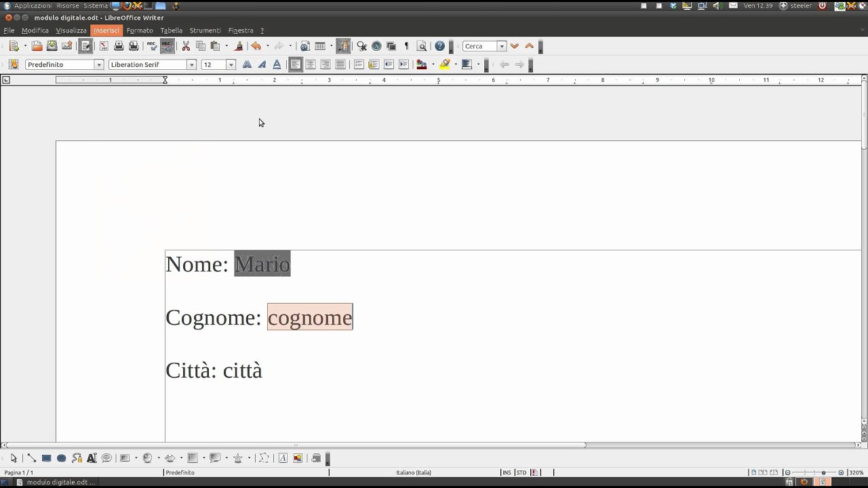
Task: Open the Styles and Formatting icon
Action: 14,64
